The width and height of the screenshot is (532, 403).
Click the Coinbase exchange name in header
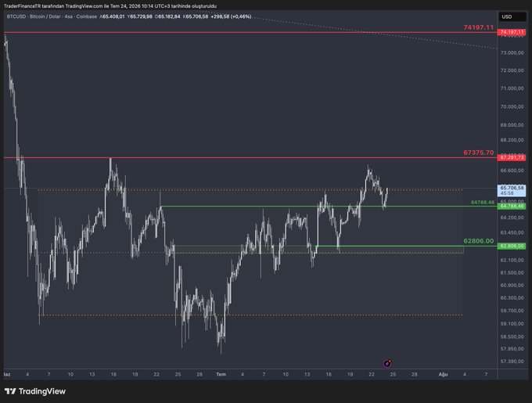(x=87, y=16)
